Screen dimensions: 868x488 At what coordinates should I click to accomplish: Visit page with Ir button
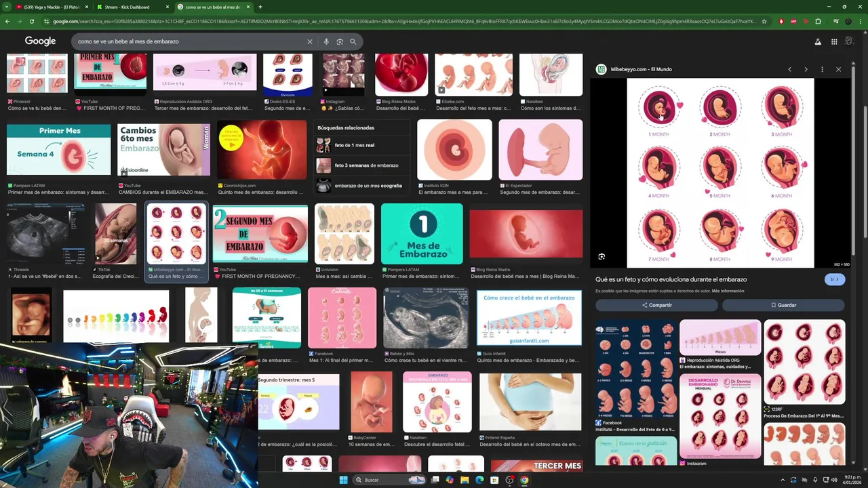pos(835,279)
